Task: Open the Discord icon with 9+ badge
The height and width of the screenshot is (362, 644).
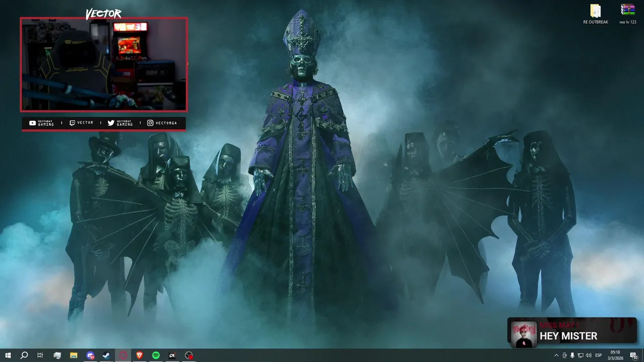Action: coord(90,355)
